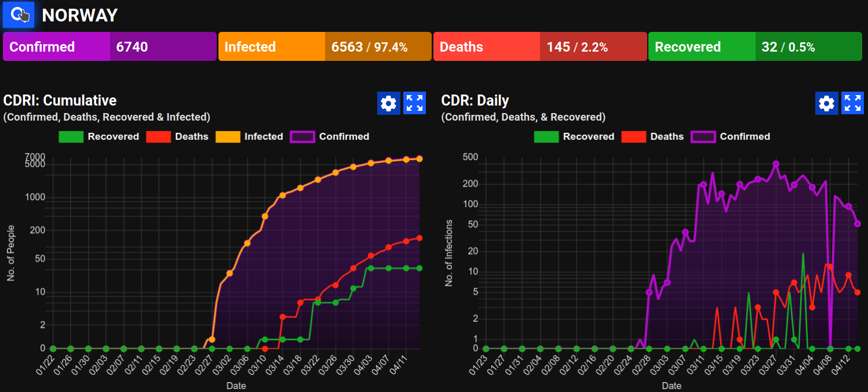868x392 pixels.
Task: Click the 7000 y-axis tick on Cumulative chart
Action: pyautogui.click(x=35, y=157)
